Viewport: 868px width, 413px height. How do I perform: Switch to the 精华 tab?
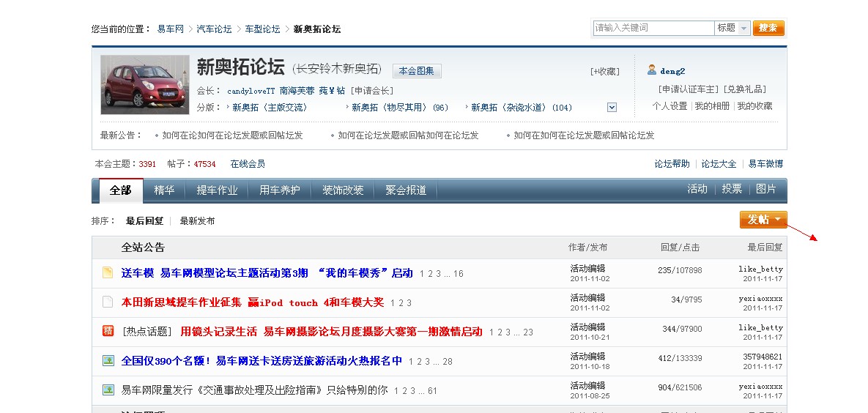164,190
